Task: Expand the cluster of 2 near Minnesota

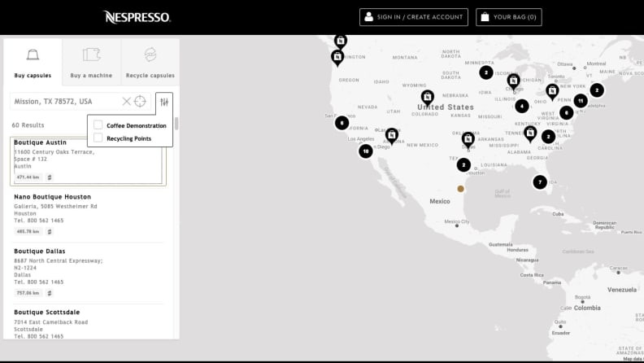Action: click(x=486, y=72)
